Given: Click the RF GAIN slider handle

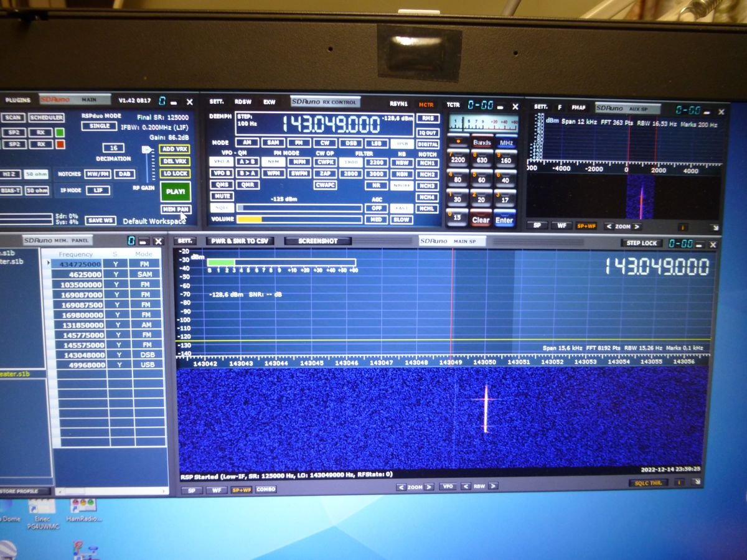Looking at the screenshot, I should tap(147, 150).
